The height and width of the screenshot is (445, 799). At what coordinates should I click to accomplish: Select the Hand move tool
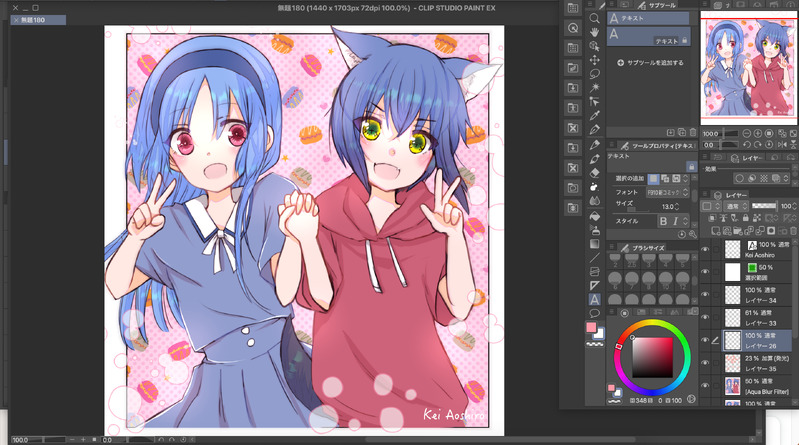(594, 32)
